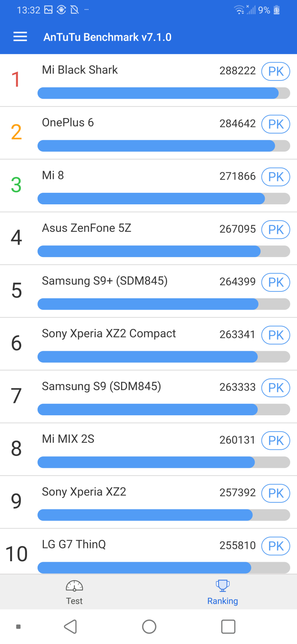Tap the battery icon in status bar

277,10
